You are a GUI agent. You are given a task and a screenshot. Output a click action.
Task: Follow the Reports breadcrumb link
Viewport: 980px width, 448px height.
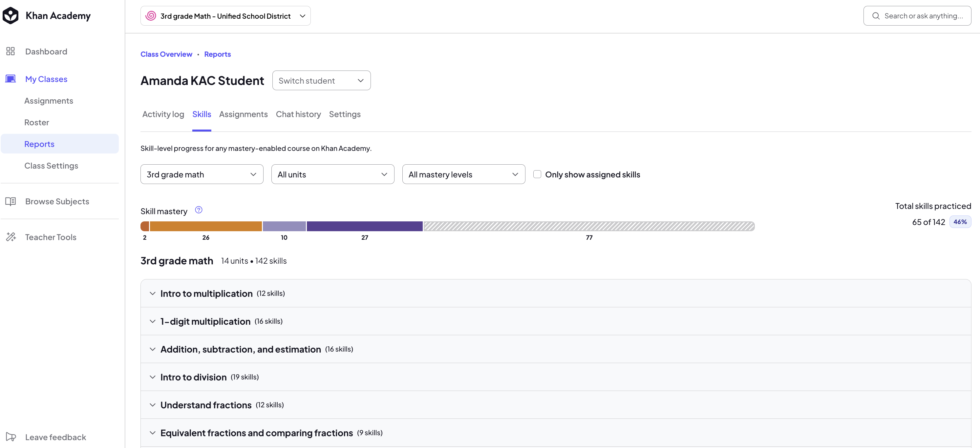coord(218,54)
